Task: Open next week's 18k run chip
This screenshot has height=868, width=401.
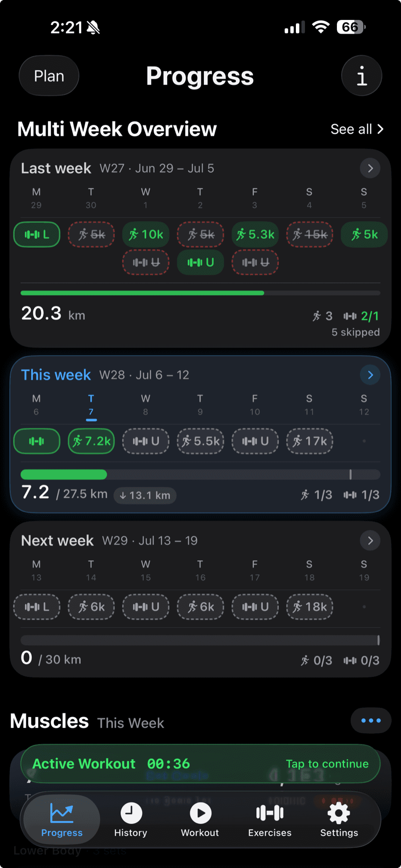Action: pyautogui.click(x=310, y=607)
